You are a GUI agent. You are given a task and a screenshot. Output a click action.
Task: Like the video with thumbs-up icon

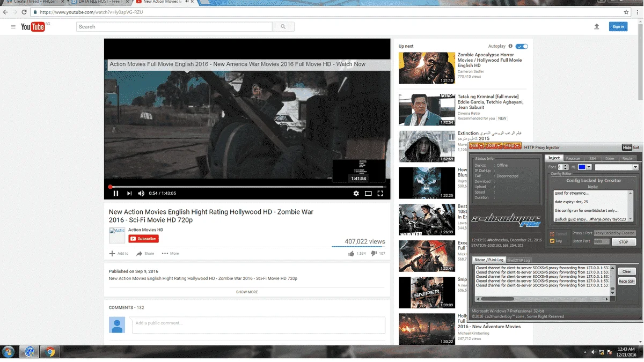(x=351, y=253)
